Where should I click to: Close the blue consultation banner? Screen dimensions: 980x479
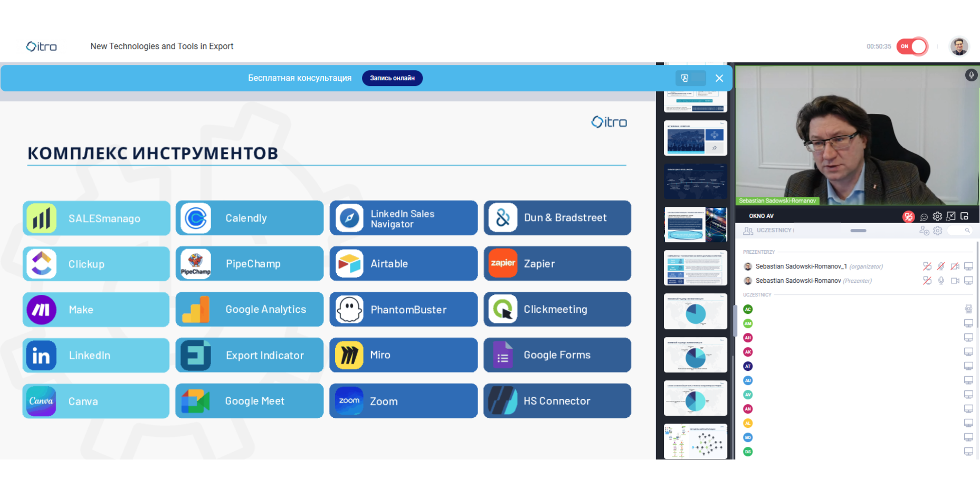click(719, 78)
